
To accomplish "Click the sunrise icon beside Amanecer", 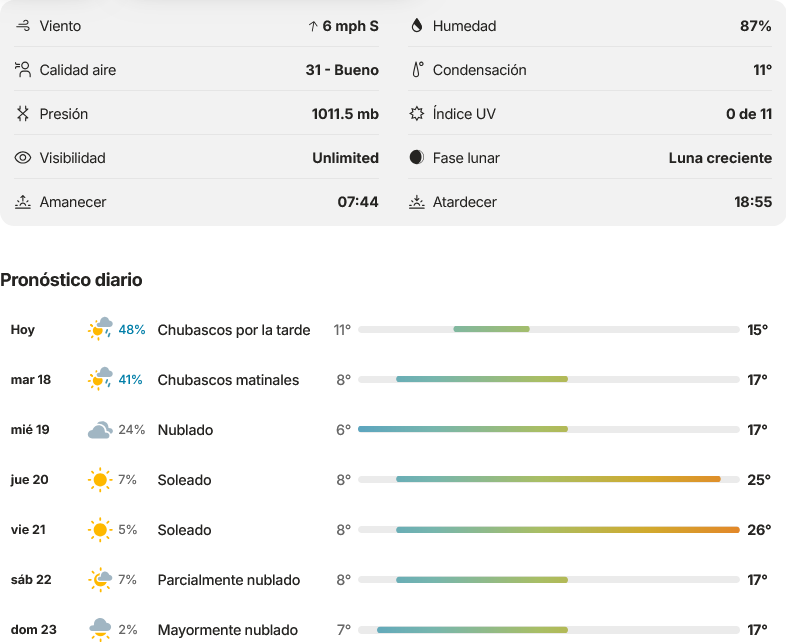I will point(23,202).
